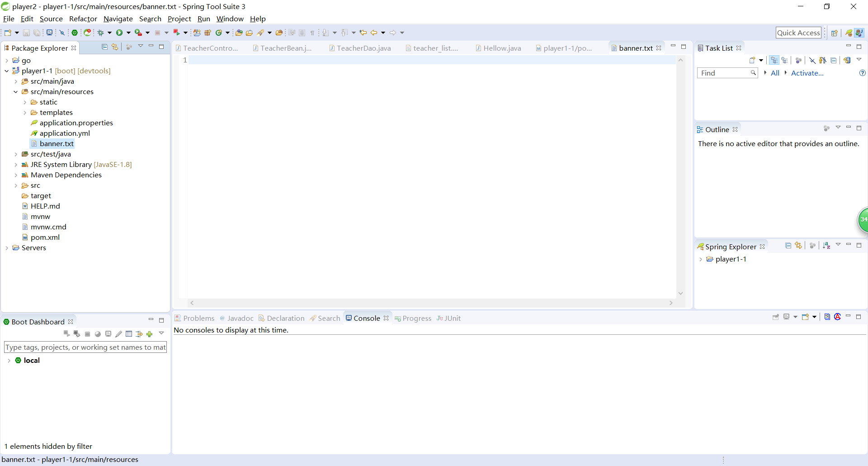Switch to Hellow.java editor tab
868x466 pixels.
click(498, 48)
